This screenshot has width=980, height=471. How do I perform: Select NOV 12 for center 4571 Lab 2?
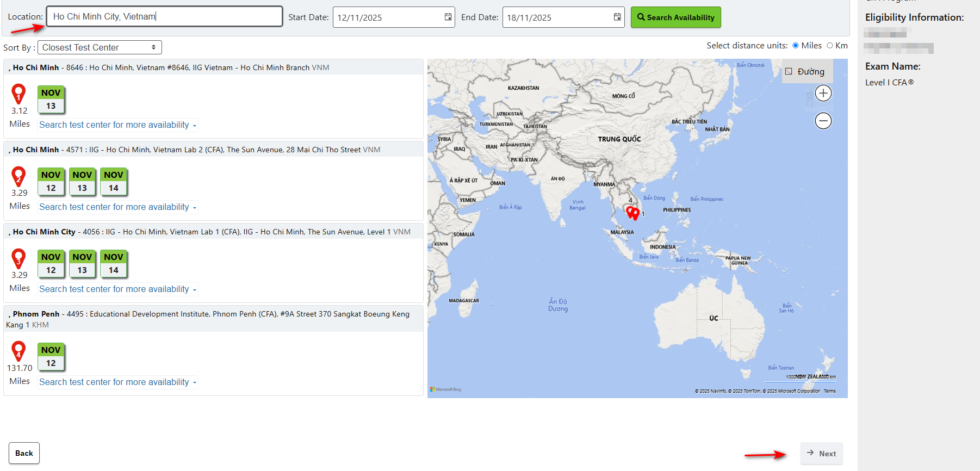coord(51,182)
